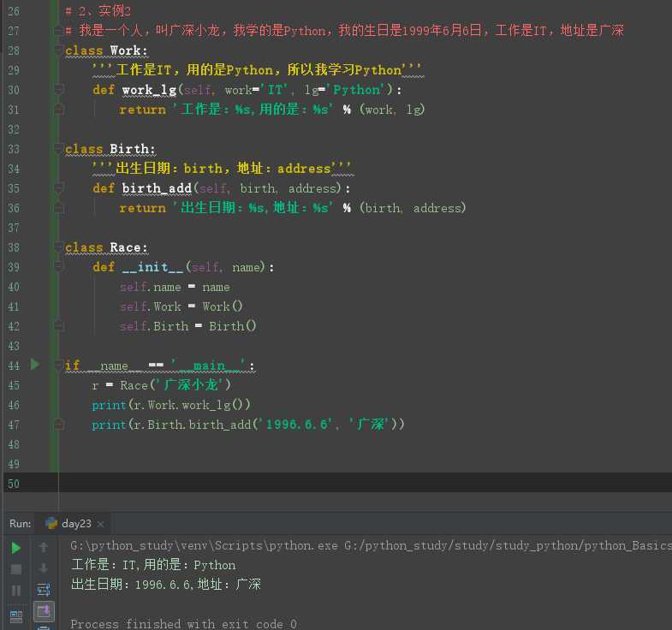Click Race('广深小龙') on line 45

175,385
